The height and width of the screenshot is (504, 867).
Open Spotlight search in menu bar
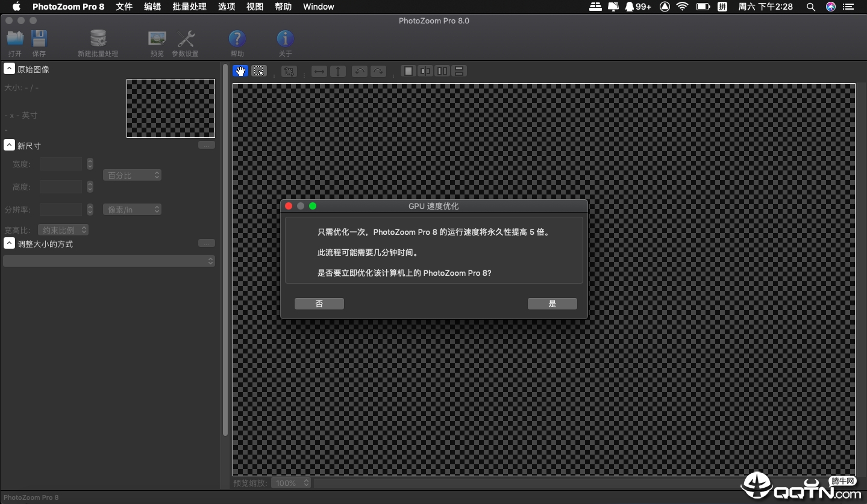point(811,7)
